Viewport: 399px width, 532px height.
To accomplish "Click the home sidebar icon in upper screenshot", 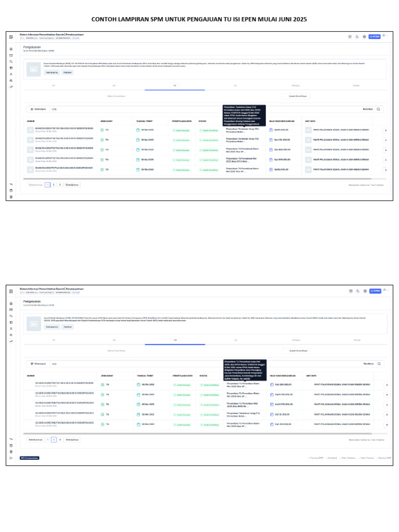I will pyautogui.click(x=11, y=49).
